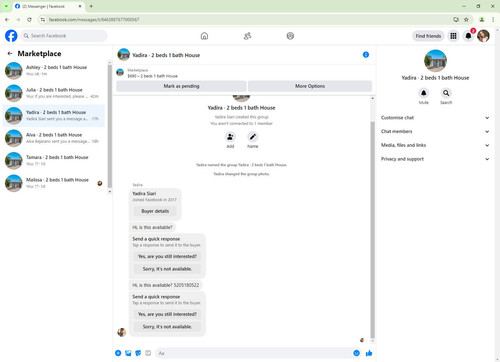Click Chrome profile icon in toolbar
500x362 pixels.
[482, 20]
